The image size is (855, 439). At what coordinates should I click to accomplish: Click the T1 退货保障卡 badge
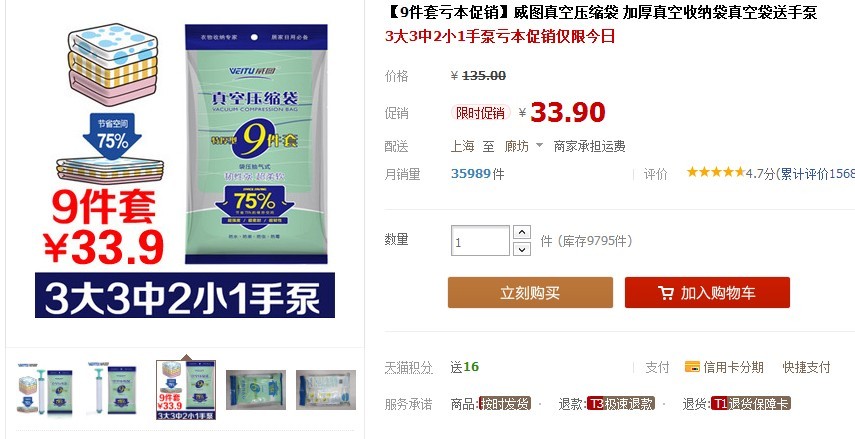click(750, 404)
